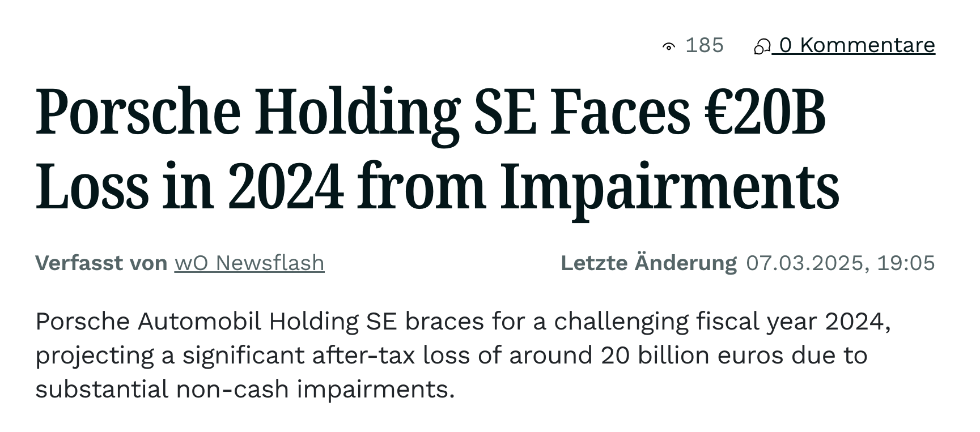Click the 185 view count

705,45
